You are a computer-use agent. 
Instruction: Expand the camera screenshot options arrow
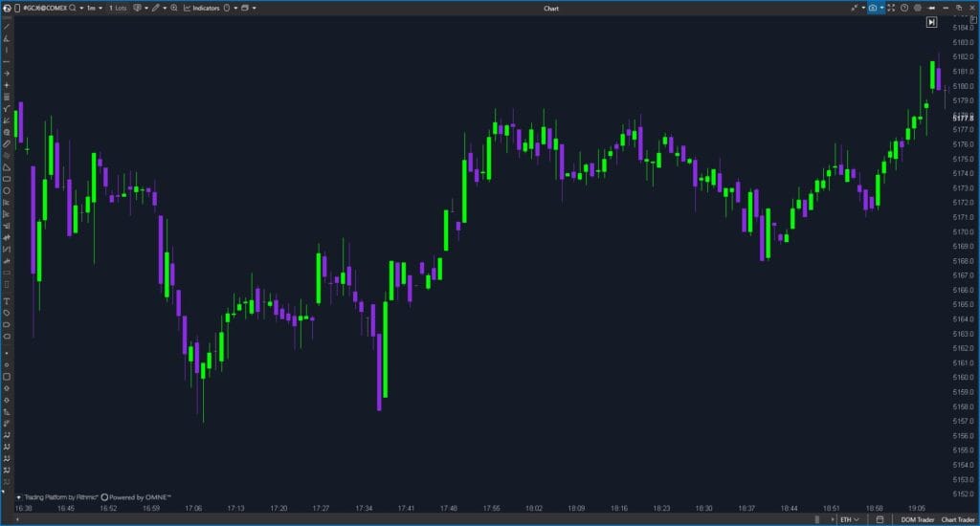click(881, 8)
